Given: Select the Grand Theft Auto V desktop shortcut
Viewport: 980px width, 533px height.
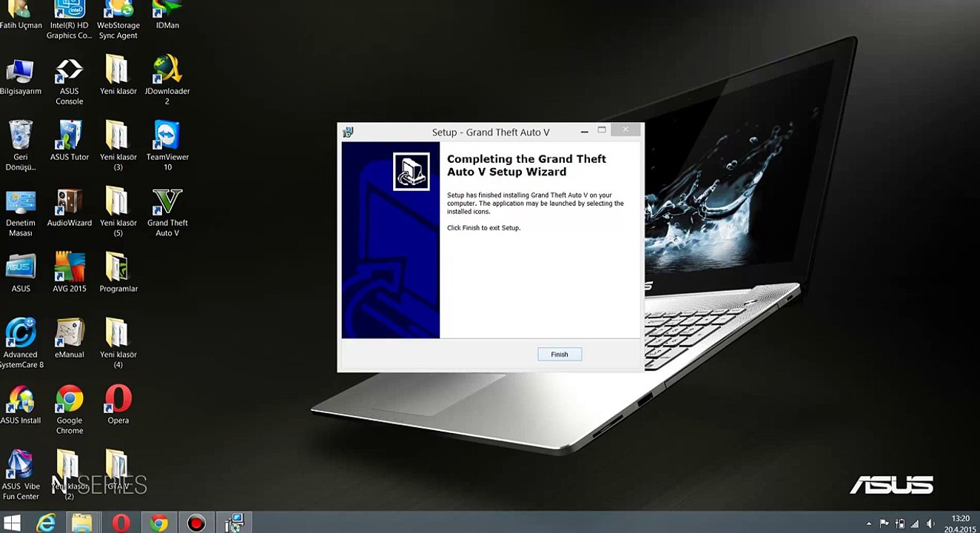Looking at the screenshot, I should point(167,213).
